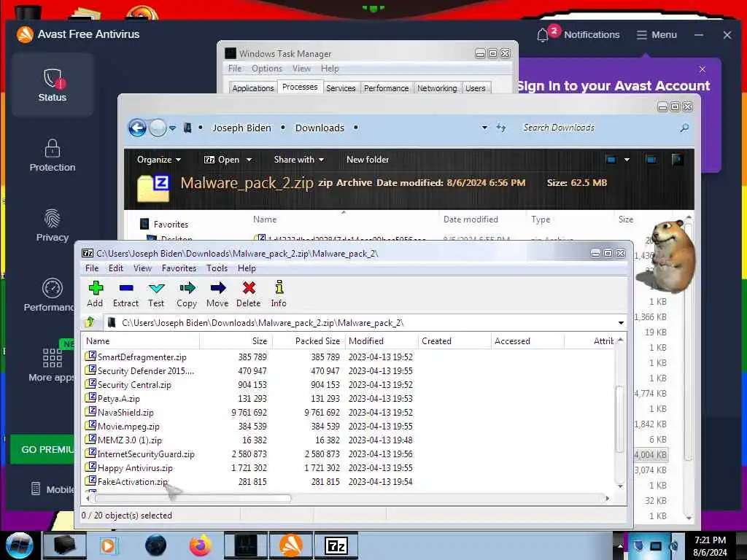Switch to Avast in the taskbar

pos(290,545)
